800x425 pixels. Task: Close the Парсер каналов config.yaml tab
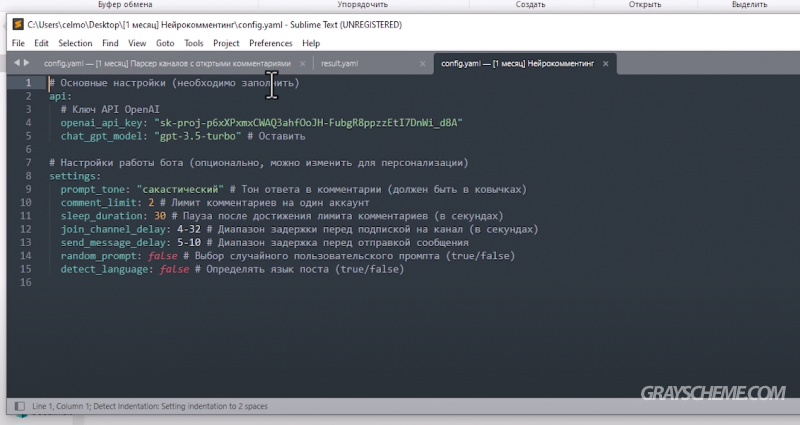pos(303,64)
